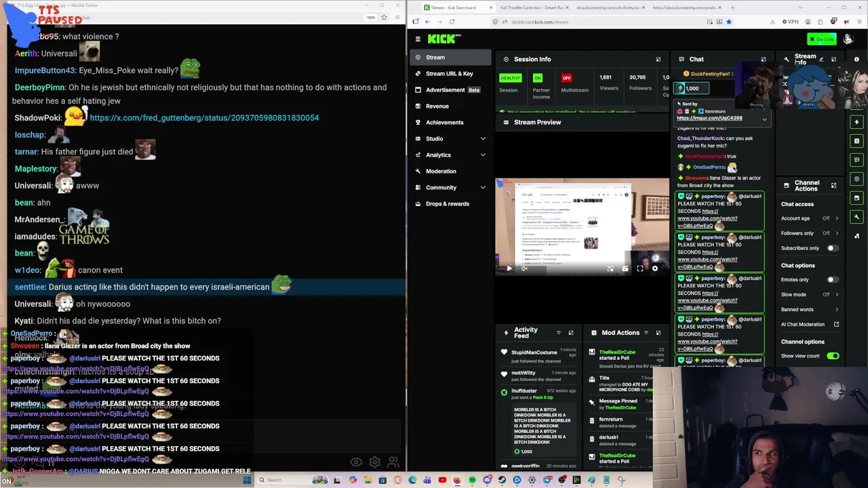Open the Account age options chevron
The image size is (868, 488).
tap(837, 218)
